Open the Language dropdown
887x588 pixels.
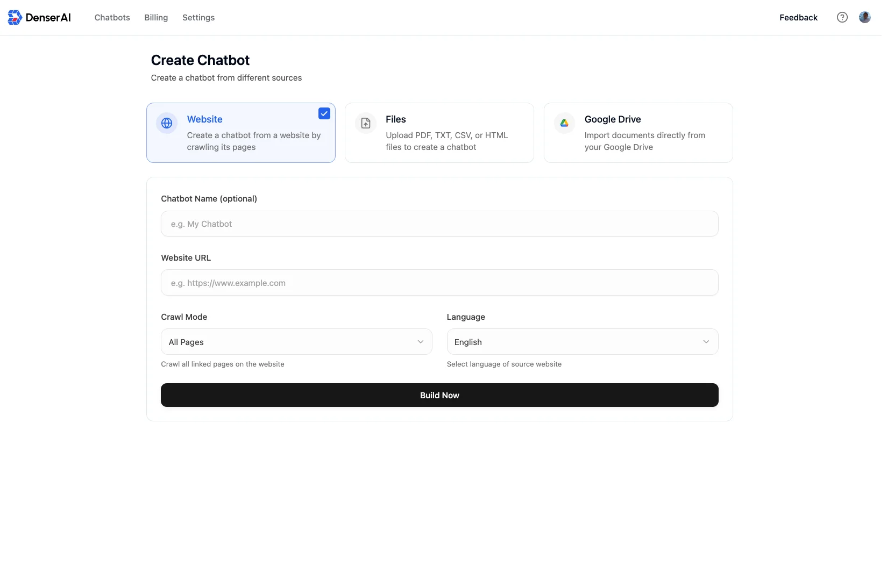[x=581, y=342]
